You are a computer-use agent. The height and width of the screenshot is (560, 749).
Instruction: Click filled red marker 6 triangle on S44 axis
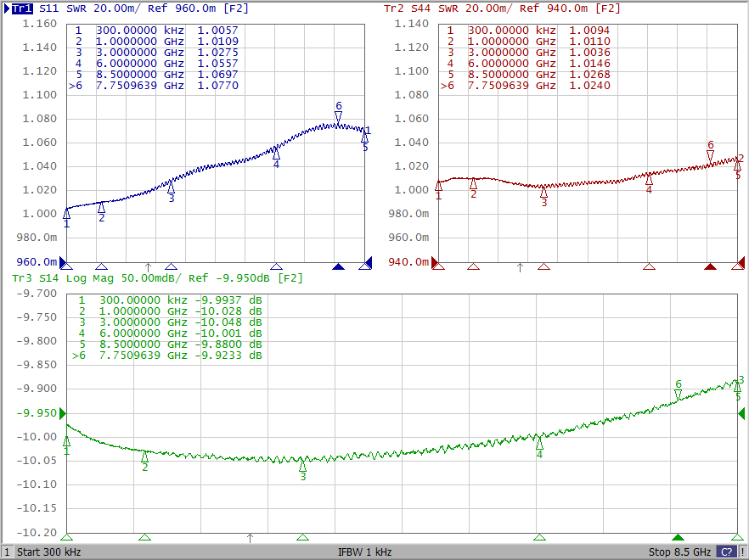(710, 266)
